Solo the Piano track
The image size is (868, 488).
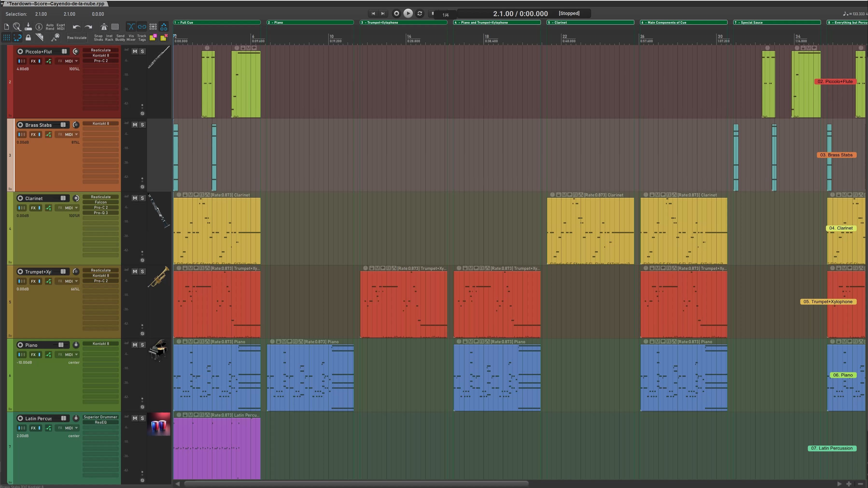[142, 345]
